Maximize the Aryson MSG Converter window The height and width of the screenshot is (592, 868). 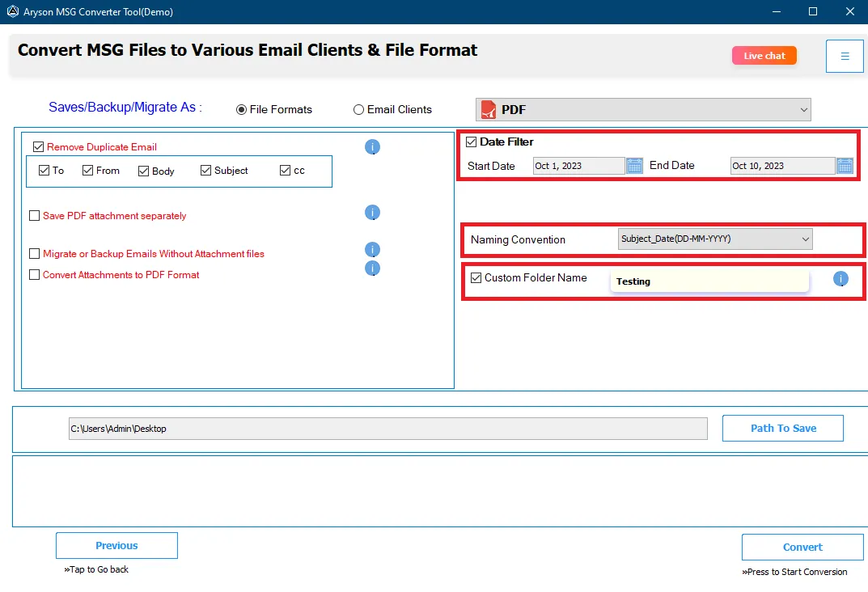click(x=813, y=11)
